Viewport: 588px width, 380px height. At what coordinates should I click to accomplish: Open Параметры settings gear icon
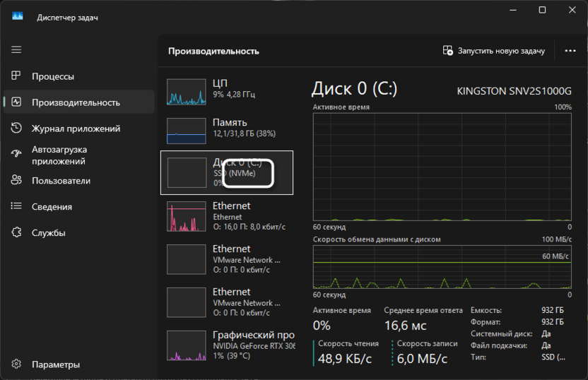click(x=16, y=364)
